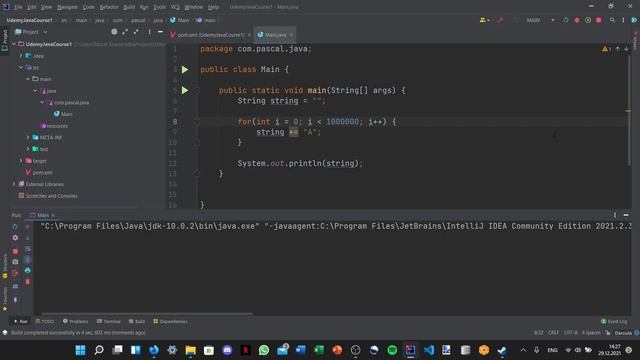Viewport: 640px width, 360px height.
Task: Open the VCS menu
Action: click(175, 7)
